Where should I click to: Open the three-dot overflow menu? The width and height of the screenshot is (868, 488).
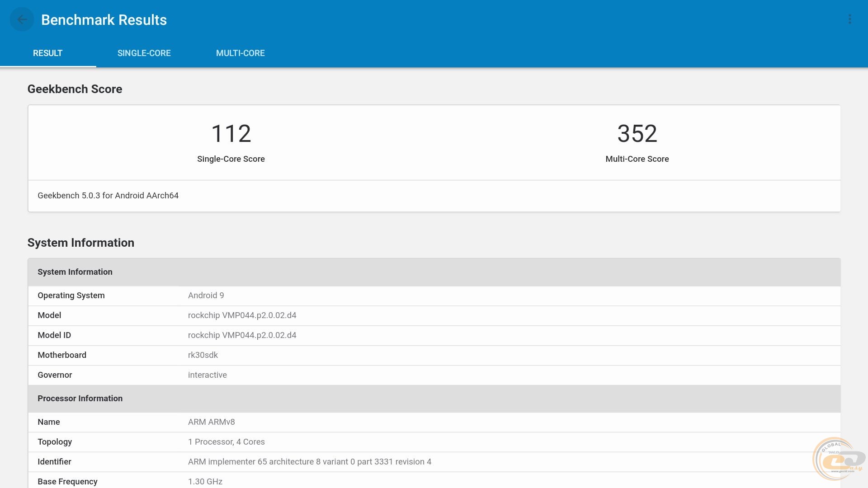point(849,19)
